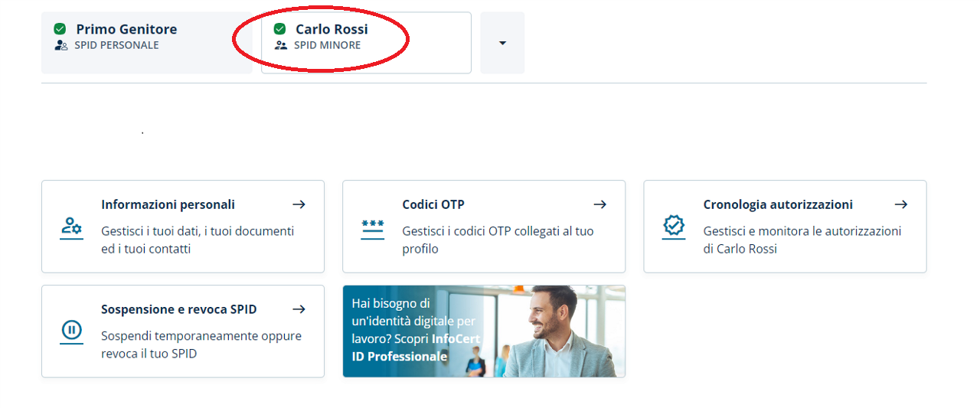980x408 pixels.
Task: Click arrow next to Cronologia autorizzazioni
Action: coord(901,204)
